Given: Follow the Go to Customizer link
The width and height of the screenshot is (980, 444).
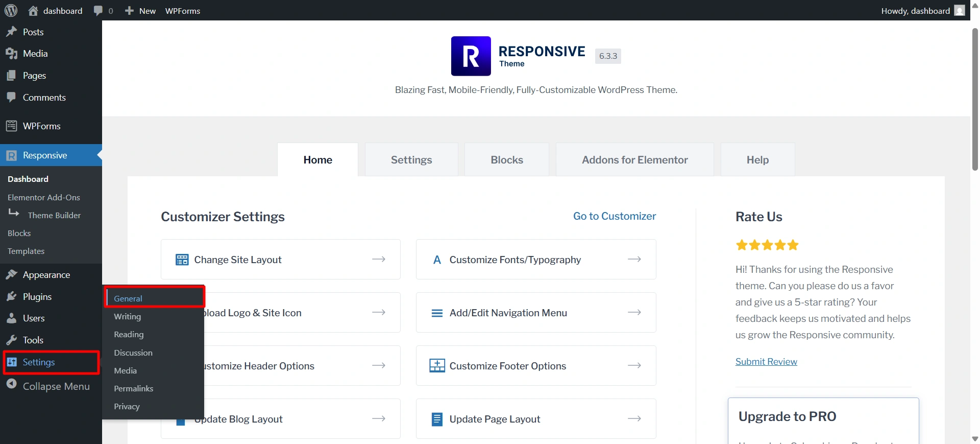Looking at the screenshot, I should click(615, 216).
